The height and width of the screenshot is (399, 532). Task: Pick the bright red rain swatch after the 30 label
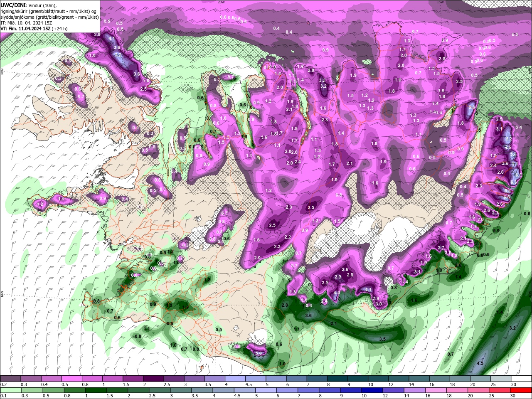[x=521, y=390]
